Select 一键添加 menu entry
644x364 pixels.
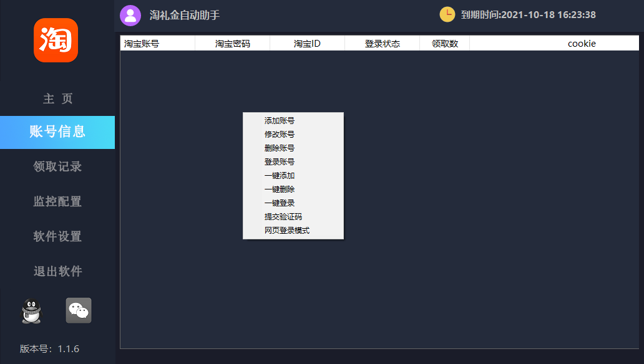[x=293, y=176]
